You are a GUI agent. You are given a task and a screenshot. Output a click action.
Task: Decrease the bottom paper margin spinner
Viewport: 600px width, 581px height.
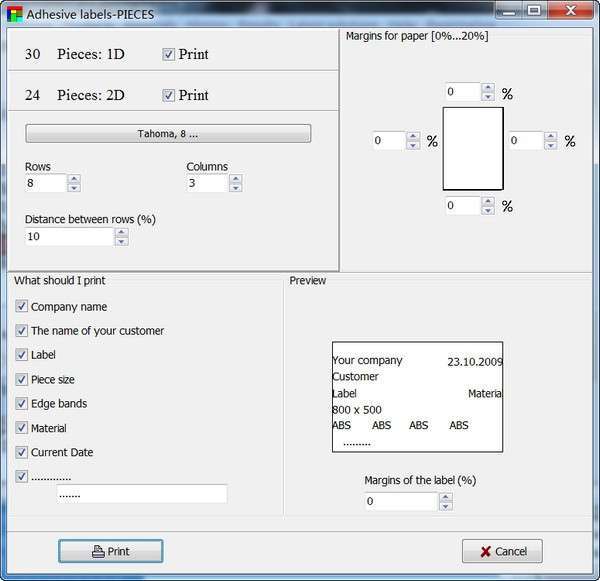(x=488, y=210)
